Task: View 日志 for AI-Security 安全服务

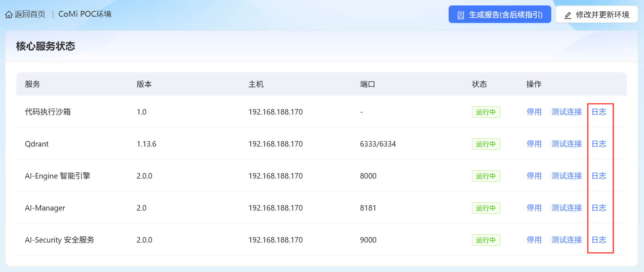Action: (599, 240)
